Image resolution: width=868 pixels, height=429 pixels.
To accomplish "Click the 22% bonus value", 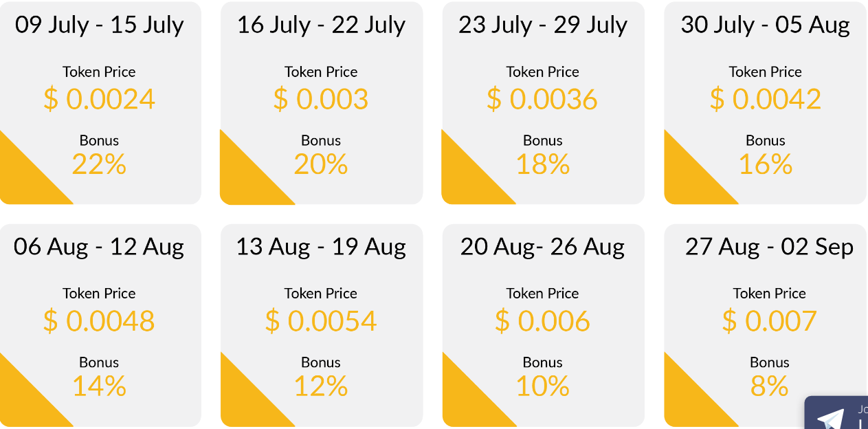I will pyautogui.click(x=99, y=164).
